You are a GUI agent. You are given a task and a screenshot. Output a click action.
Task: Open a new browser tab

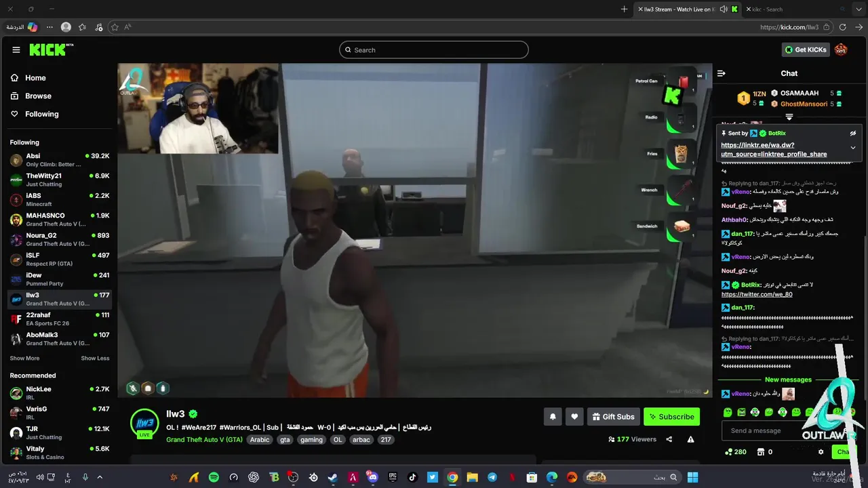point(624,9)
